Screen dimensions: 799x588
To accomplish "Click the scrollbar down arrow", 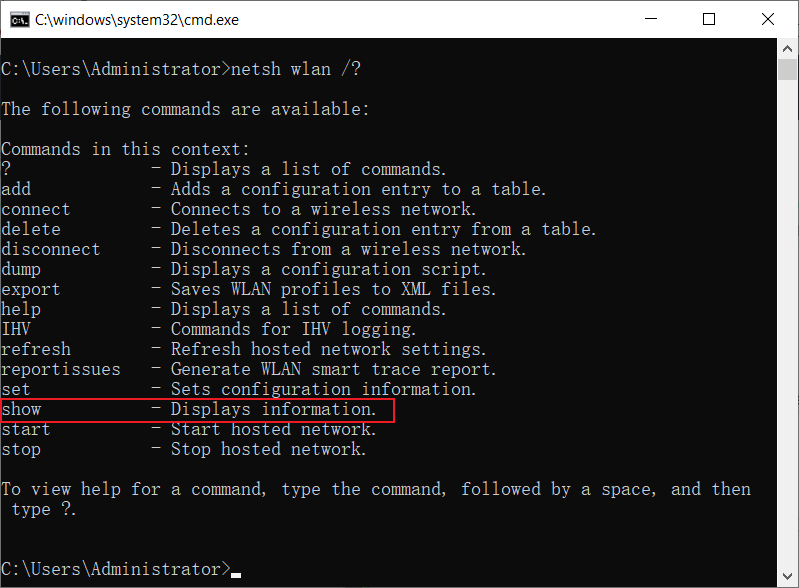I will 788,578.
